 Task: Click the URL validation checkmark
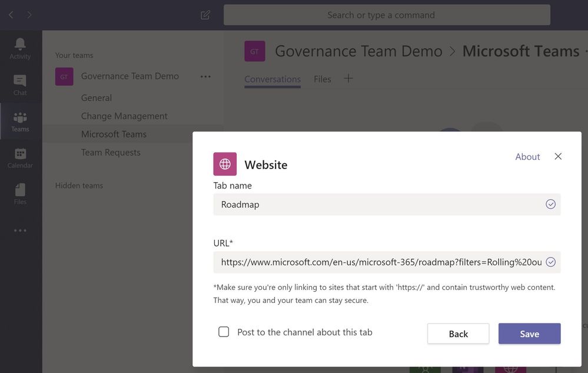click(550, 262)
